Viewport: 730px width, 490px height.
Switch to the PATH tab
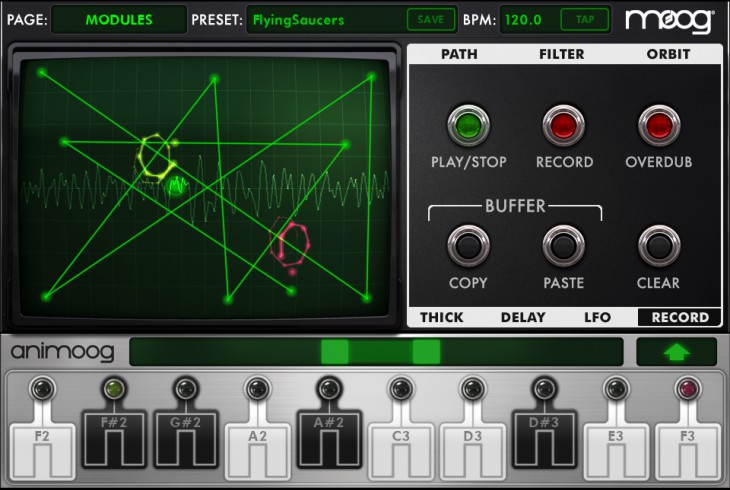(459, 54)
